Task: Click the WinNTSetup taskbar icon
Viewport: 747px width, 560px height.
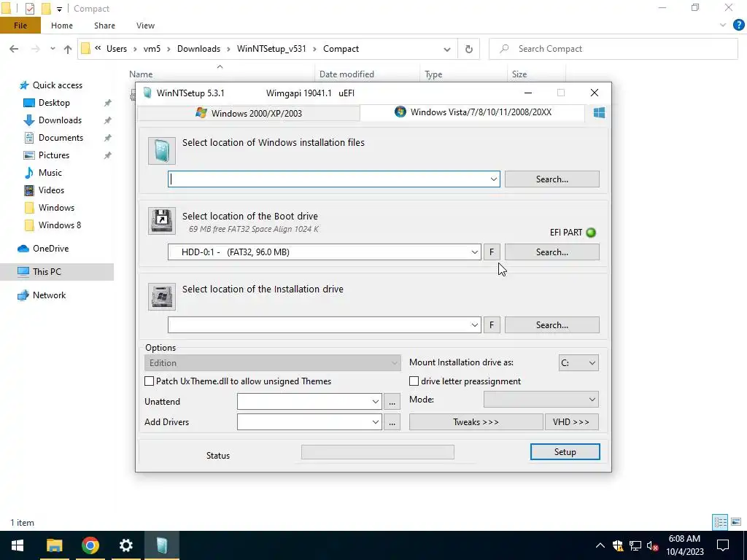Action: [x=161, y=545]
